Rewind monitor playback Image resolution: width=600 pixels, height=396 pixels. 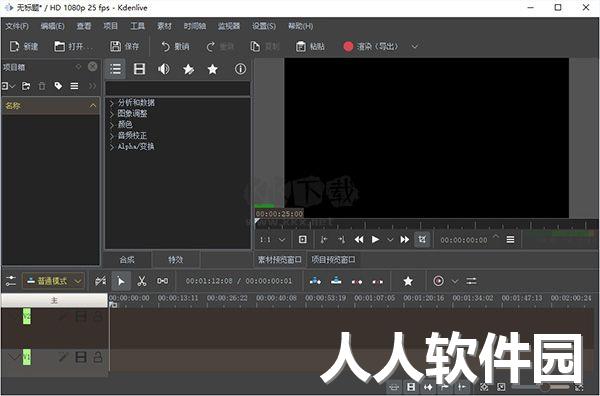[359, 240]
